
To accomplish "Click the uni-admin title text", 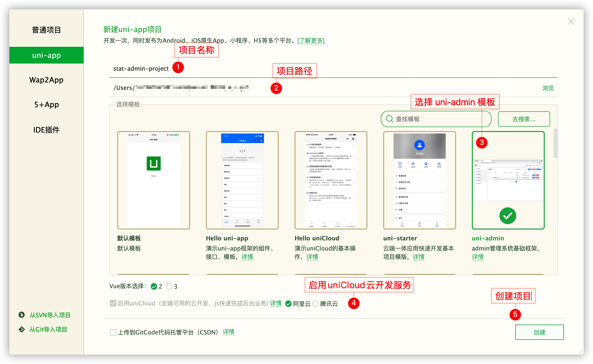I will 488,238.
